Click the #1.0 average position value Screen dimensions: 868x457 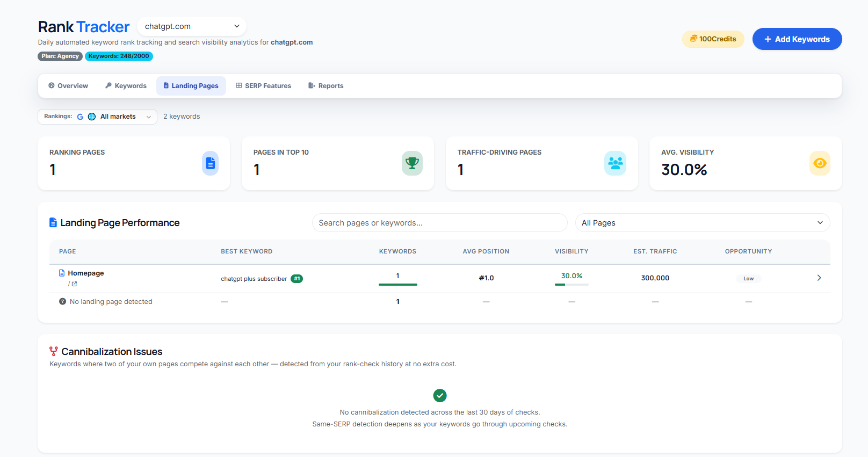pyautogui.click(x=486, y=278)
